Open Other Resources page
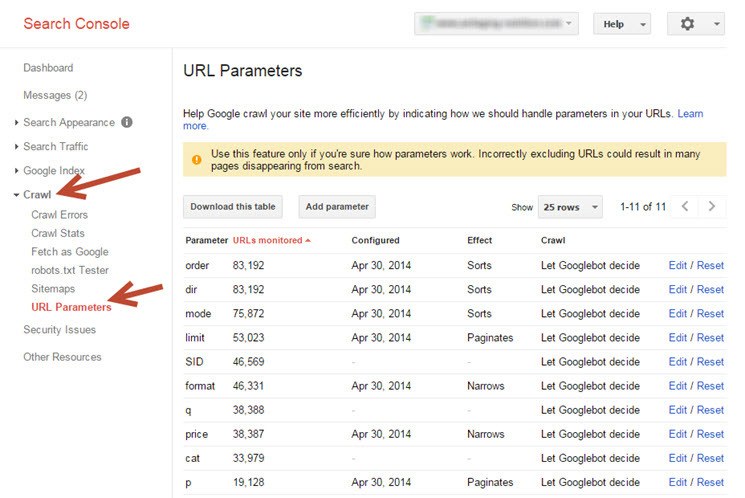 62,357
